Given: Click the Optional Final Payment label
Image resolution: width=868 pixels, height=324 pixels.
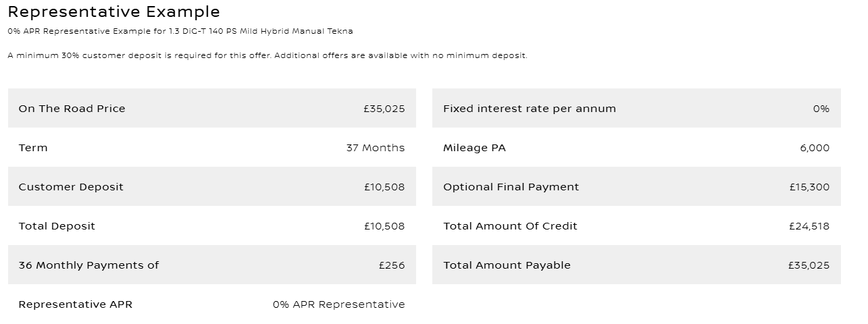Looking at the screenshot, I should point(511,187).
